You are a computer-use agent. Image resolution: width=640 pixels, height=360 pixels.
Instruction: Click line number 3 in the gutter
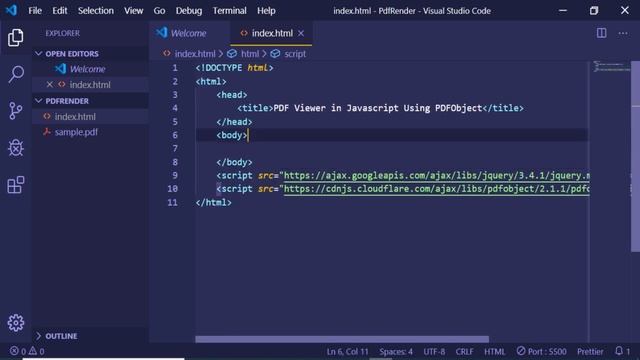point(175,95)
